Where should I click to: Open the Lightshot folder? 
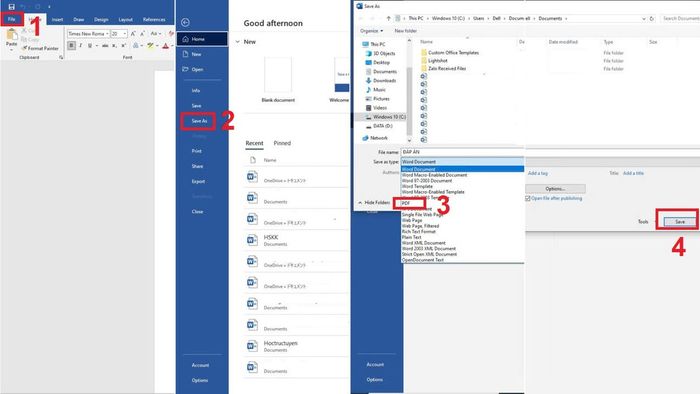point(434,61)
